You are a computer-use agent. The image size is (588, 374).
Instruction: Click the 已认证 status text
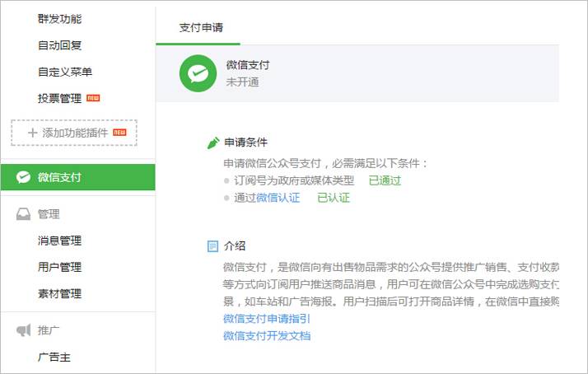pyautogui.click(x=334, y=198)
